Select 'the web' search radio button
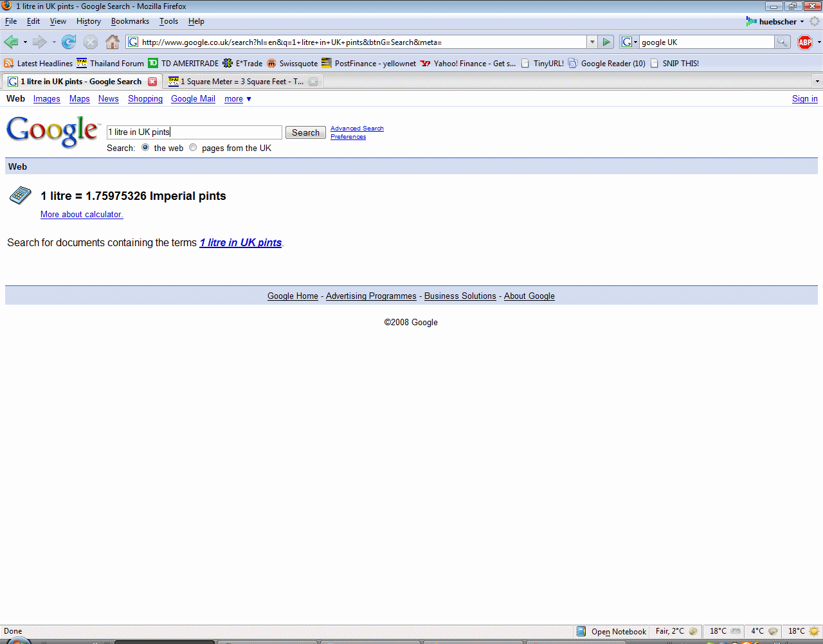Screen dimensions: 823x644 click(x=145, y=147)
